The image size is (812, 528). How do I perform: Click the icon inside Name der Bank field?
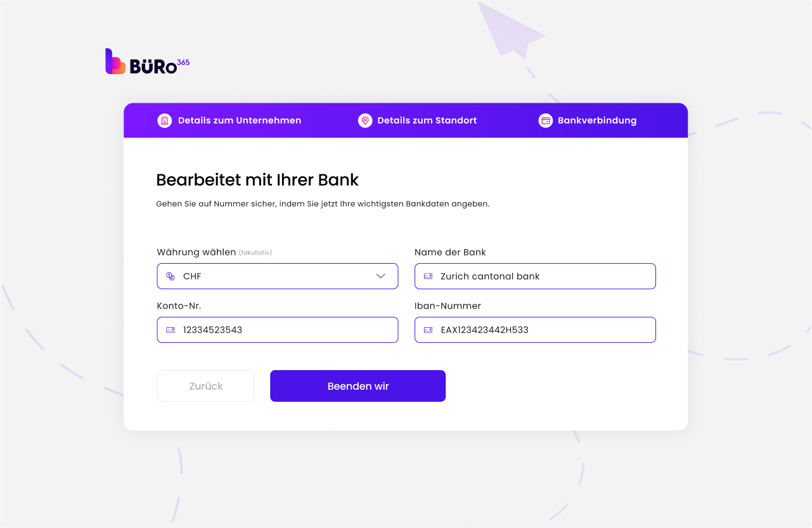tap(429, 276)
